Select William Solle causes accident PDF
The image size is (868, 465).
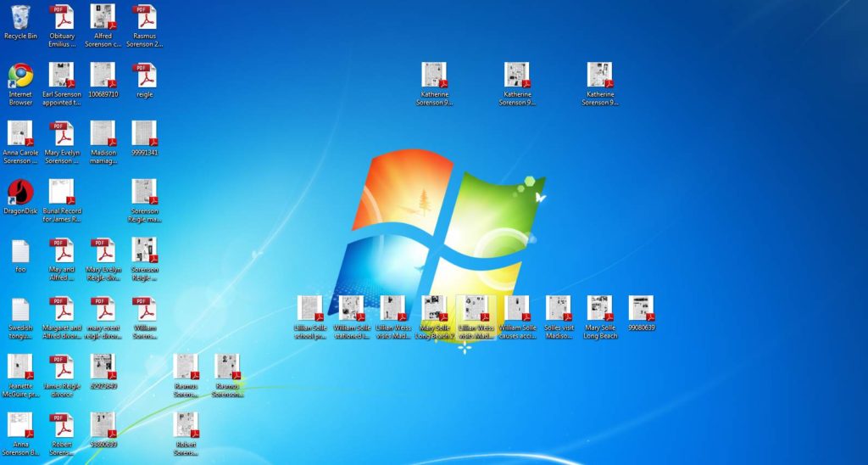[517, 308]
